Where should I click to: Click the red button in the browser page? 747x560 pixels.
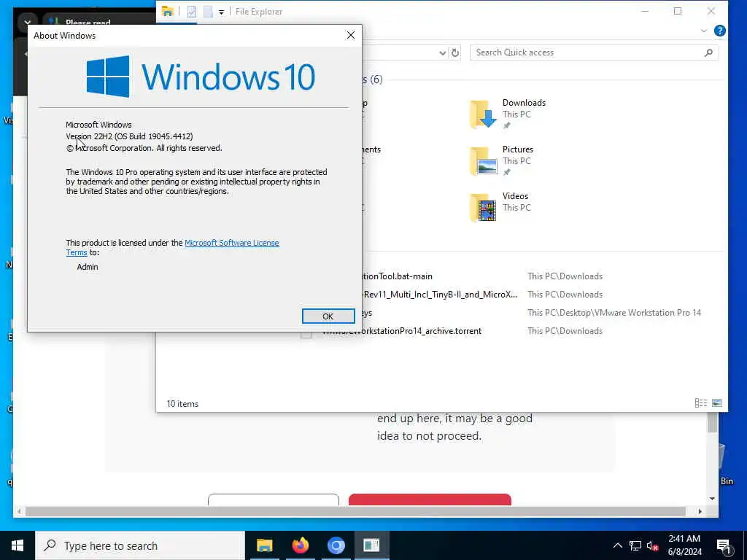pos(430,499)
